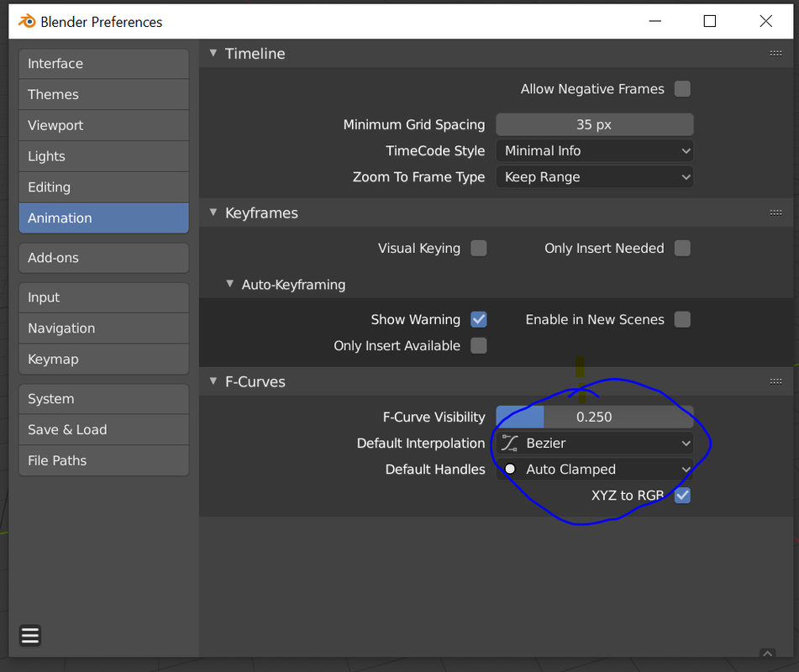
Task: Click the F-Curves panel grip dots
Action: [x=775, y=381]
